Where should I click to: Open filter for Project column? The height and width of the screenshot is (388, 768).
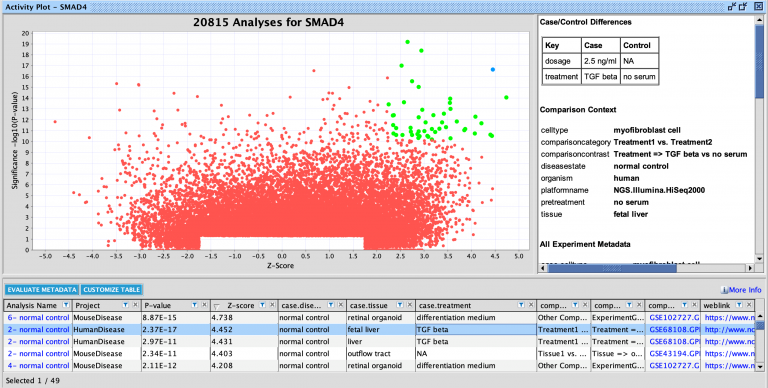(x=125, y=305)
